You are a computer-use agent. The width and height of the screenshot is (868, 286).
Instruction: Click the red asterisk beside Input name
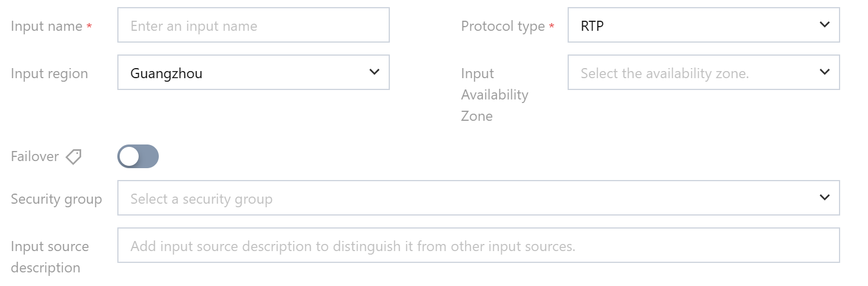pyautogui.click(x=89, y=27)
